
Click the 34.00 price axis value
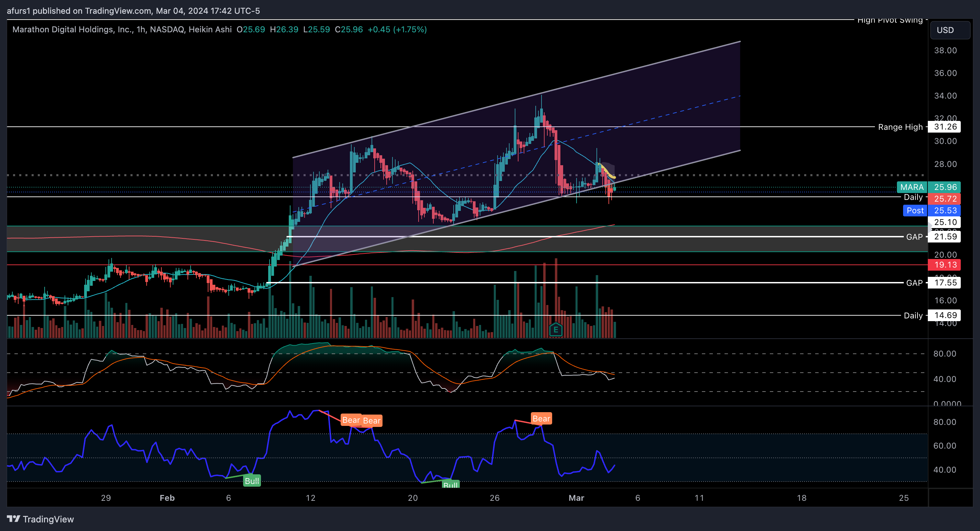pos(945,95)
